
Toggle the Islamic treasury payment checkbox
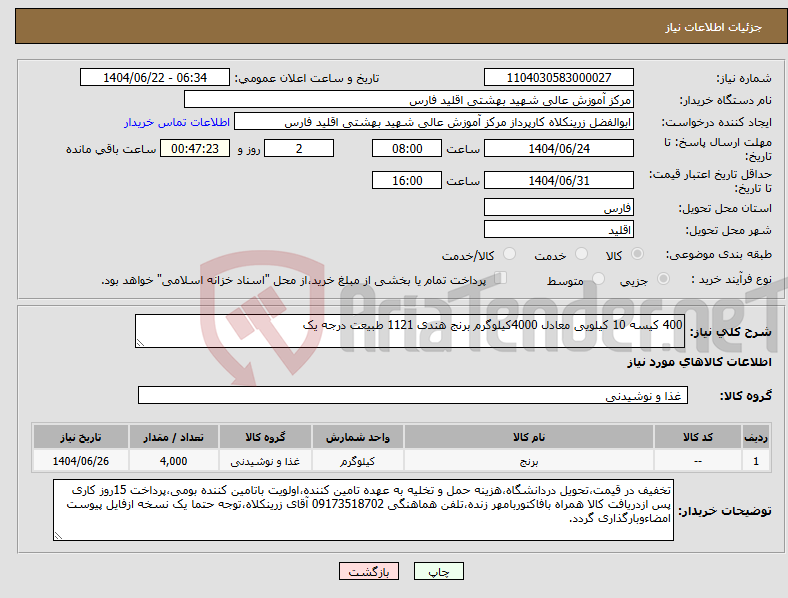coord(501,277)
